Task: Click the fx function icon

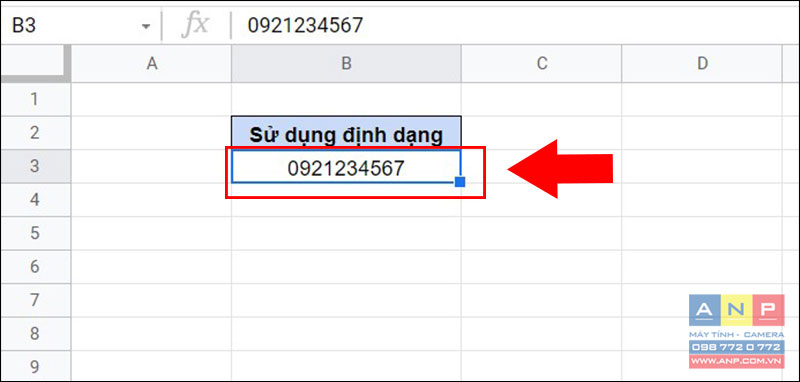Action: 195,25
